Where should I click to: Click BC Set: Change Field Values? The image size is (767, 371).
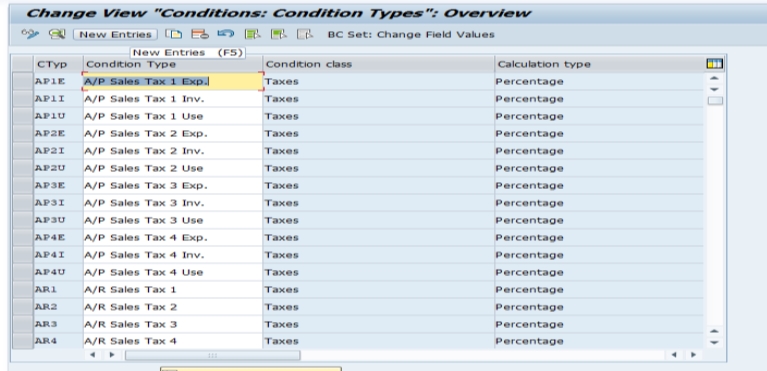(x=411, y=34)
